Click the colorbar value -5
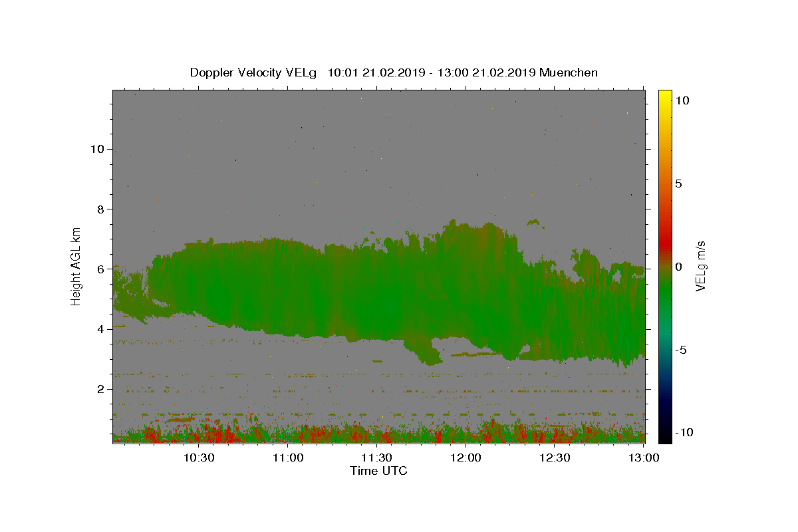Viewport: 798px width, 532px height. pos(682,350)
